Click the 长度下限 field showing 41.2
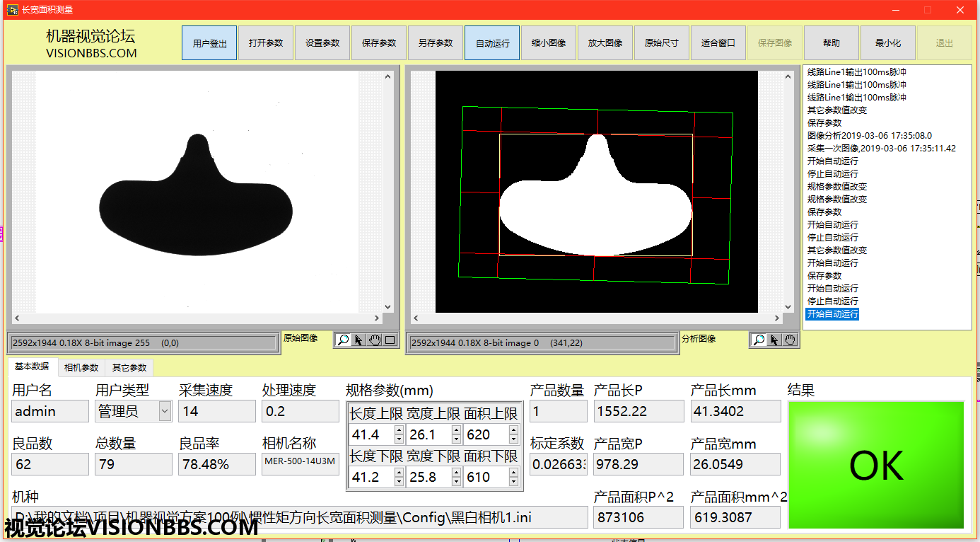The width and height of the screenshot is (980, 542). pyautogui.click(x=371, y=477)
